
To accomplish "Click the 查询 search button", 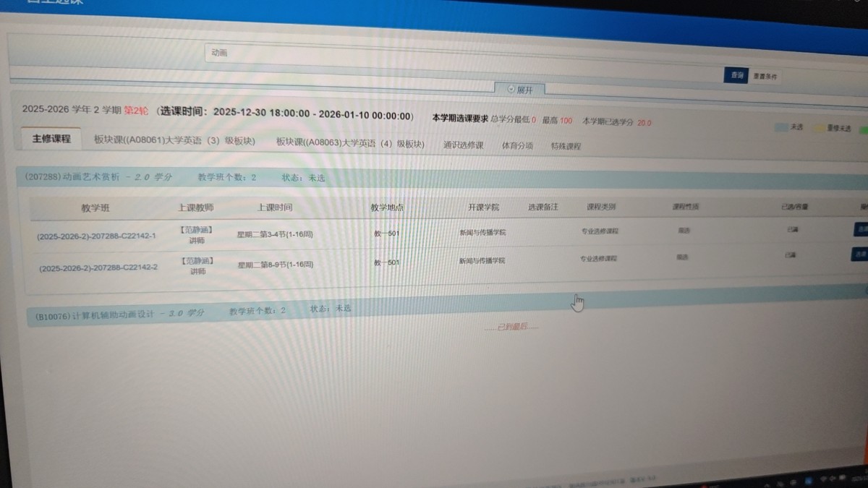I will tap(736, 75).
